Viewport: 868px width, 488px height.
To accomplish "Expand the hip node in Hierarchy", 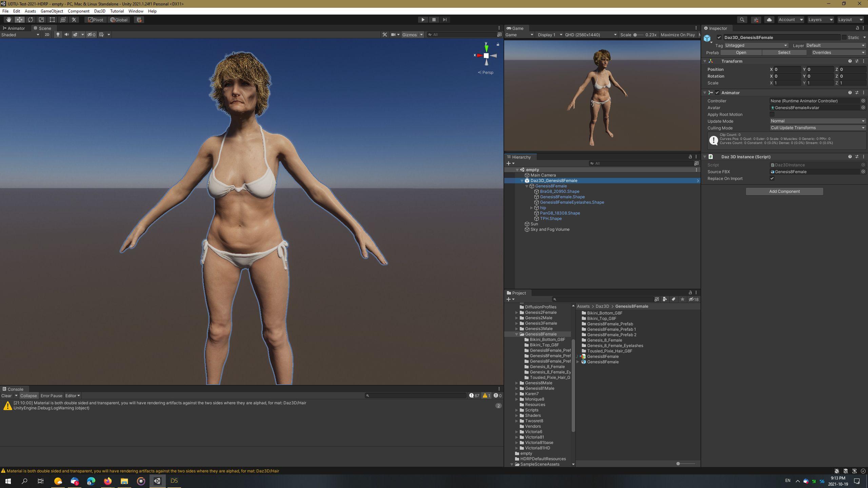I will click(531, 208).
